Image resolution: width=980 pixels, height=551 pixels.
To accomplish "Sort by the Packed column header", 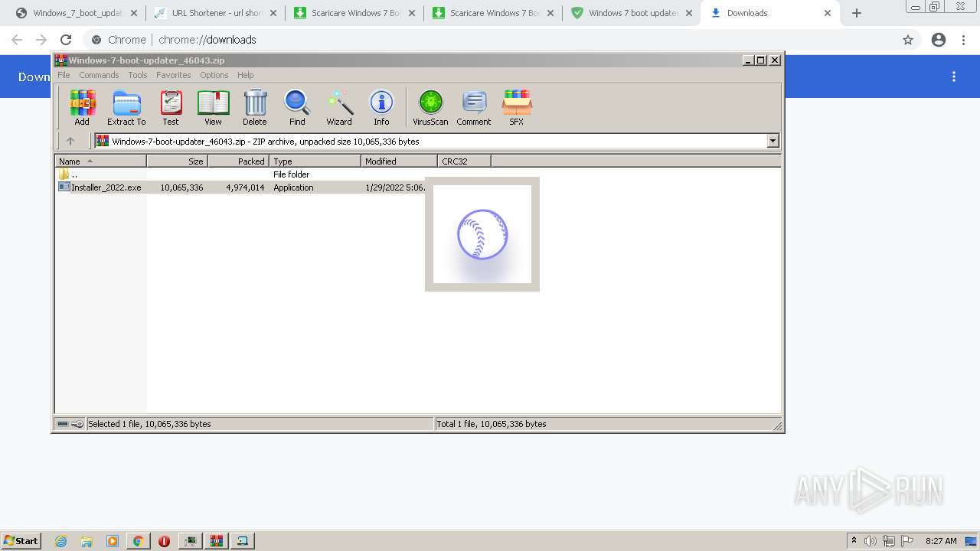I will pos(239,161).
